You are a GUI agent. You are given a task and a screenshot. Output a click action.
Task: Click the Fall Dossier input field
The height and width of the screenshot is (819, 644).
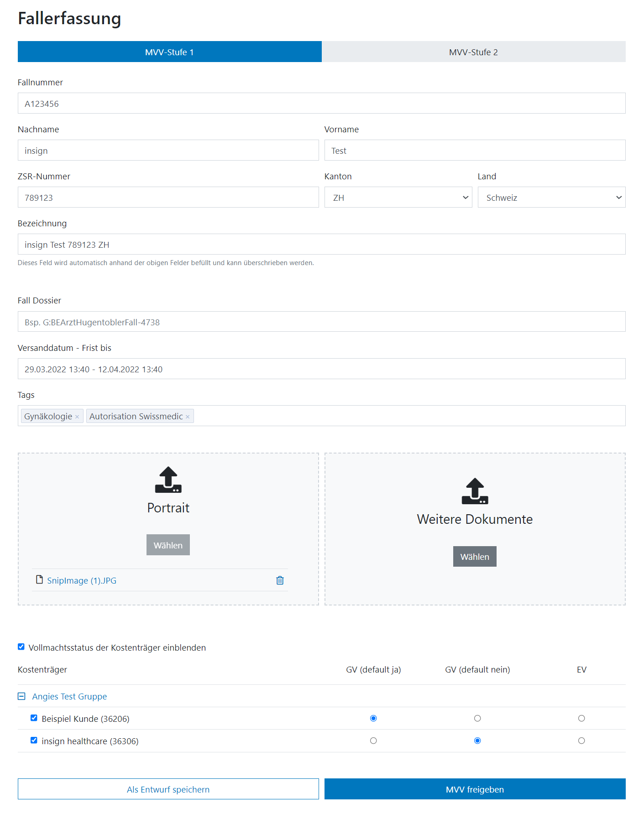[321, 322]
